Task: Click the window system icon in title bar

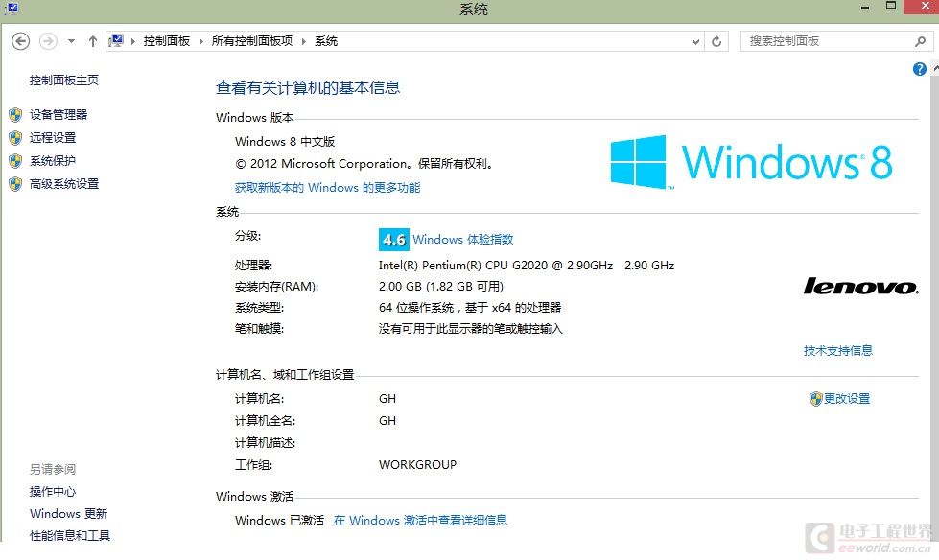Action: [x=12, y=9]
